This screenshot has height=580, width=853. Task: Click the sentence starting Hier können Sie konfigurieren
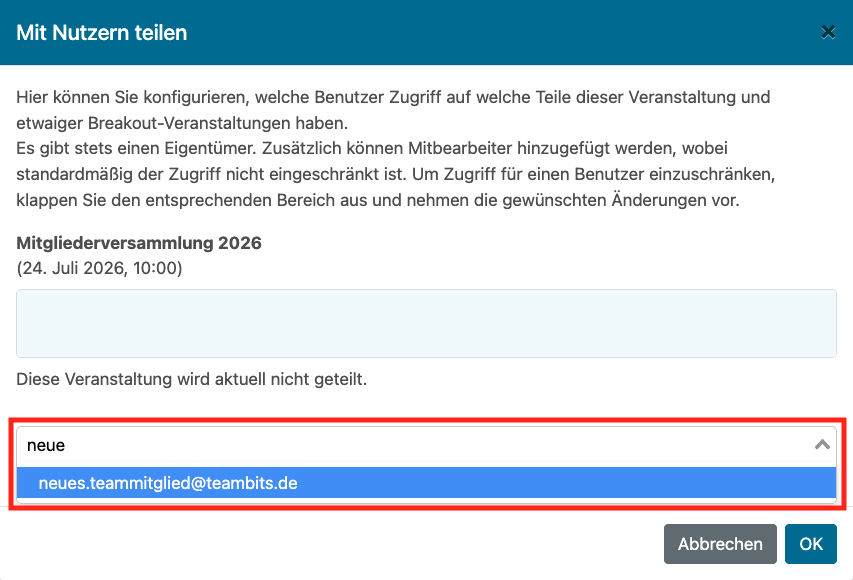tap(393, 110)
